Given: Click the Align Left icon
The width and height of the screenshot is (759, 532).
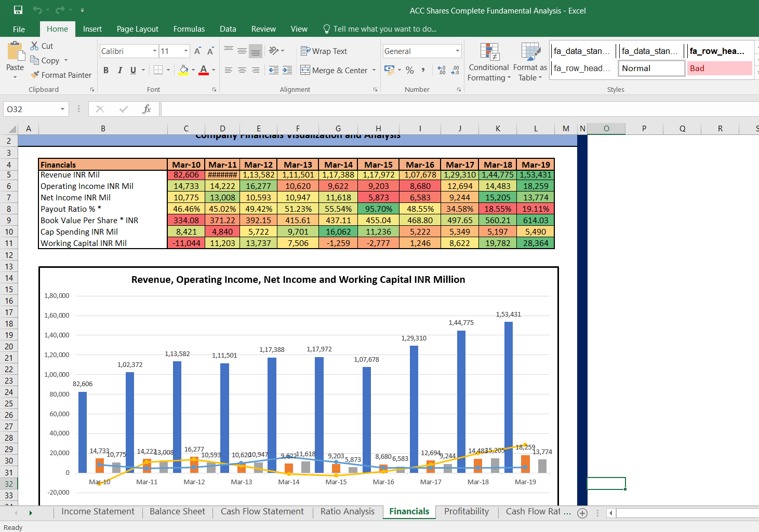Looking at the screenshot, I should tap(229, 70).
